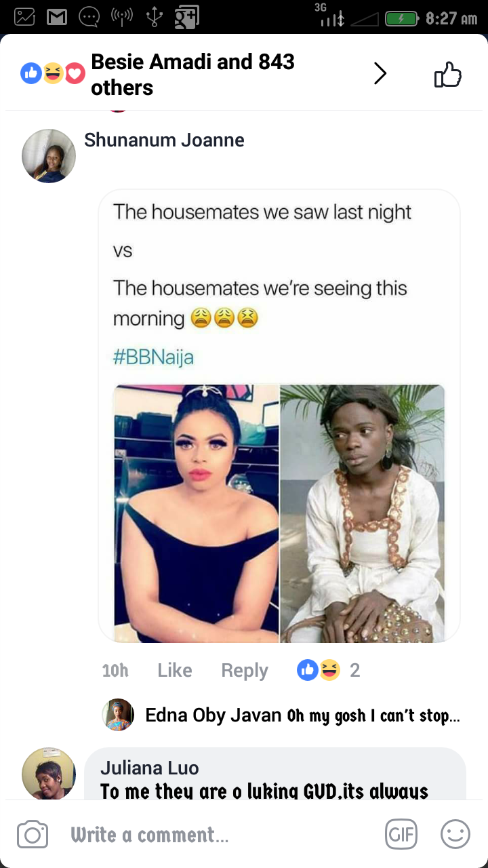
Task: Reply to Shunanum Joanne's comment
Action: (x=245, y=671)
